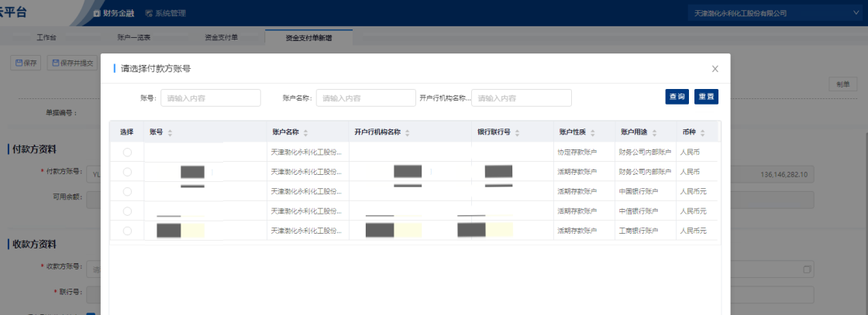Open the 系统管理 top menu

click(x=165, y=13)
